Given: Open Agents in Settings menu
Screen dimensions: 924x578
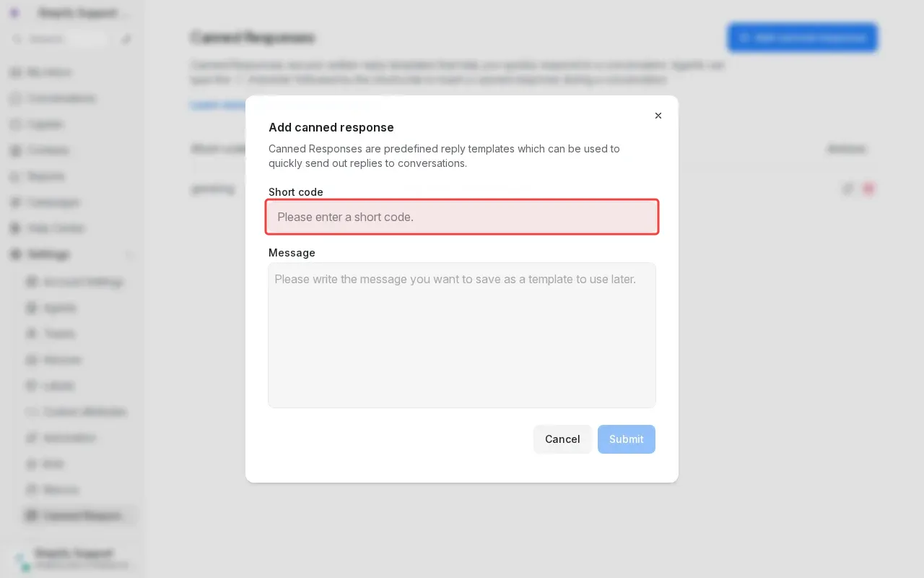Looking at the screenshot, I should pyautogui.click(x=60, y=308).
